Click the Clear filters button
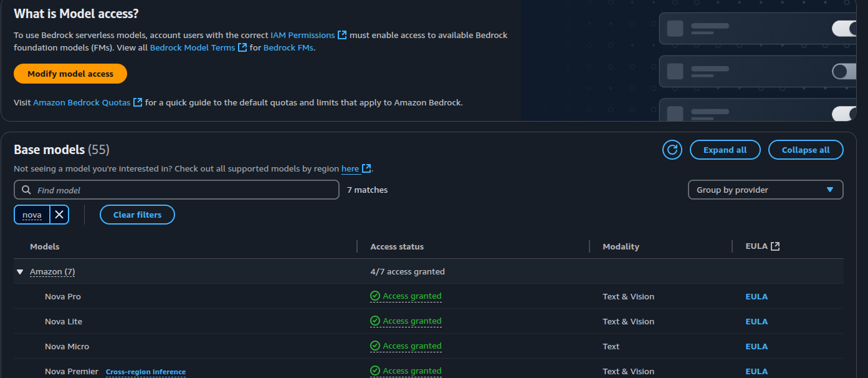Image resolution: width=868 pixels, height=378 pixels. pyautogui.click(x=137, y=215)
